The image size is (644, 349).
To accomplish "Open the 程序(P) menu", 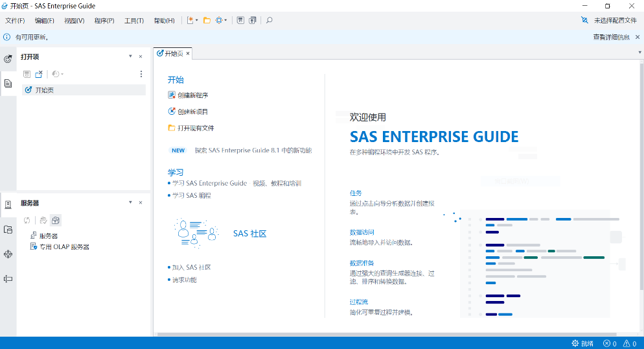I will pos(104,21).
